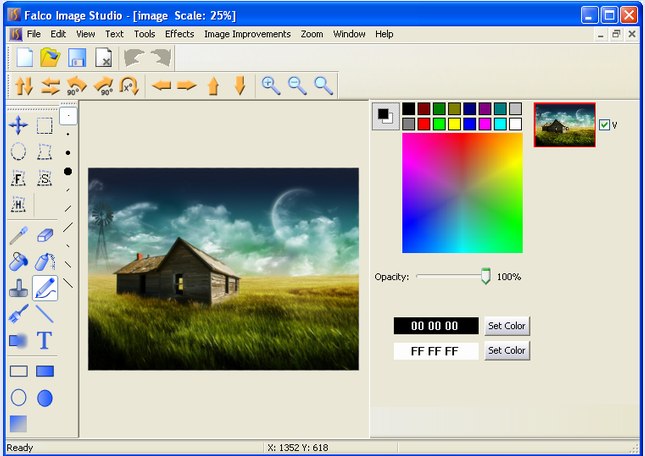Pick the H selection tool
This screenshot has height=456, width=645.
[18, 204]
